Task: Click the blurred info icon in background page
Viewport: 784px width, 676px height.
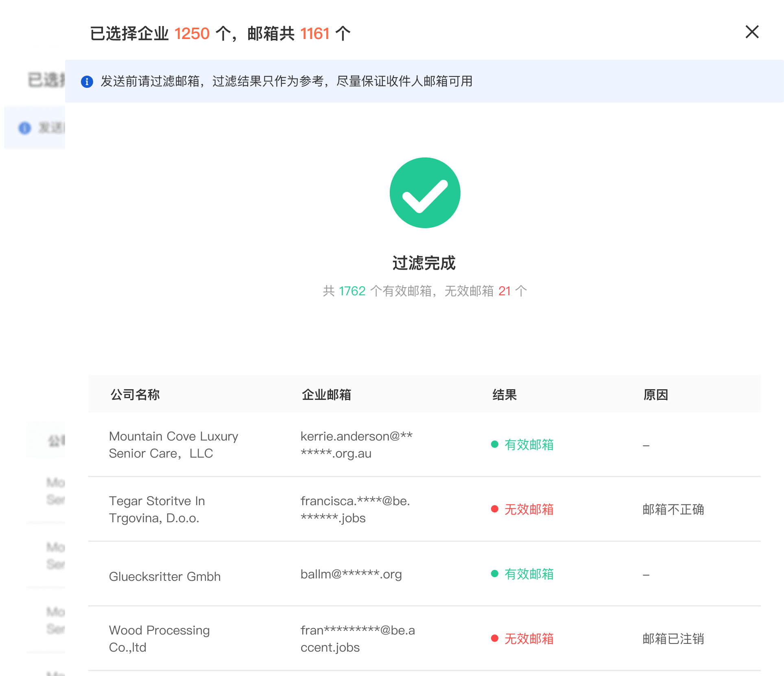Action: pos(25,128)
